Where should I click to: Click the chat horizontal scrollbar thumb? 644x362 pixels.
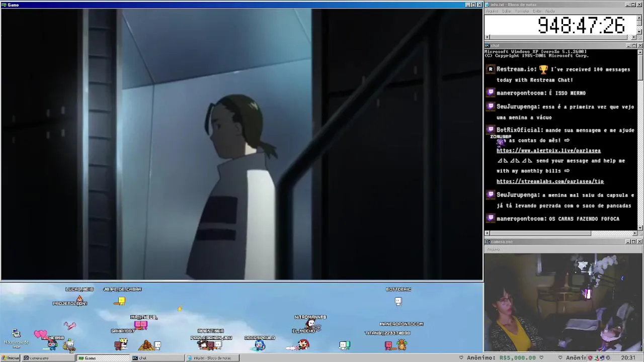[540, 233]
